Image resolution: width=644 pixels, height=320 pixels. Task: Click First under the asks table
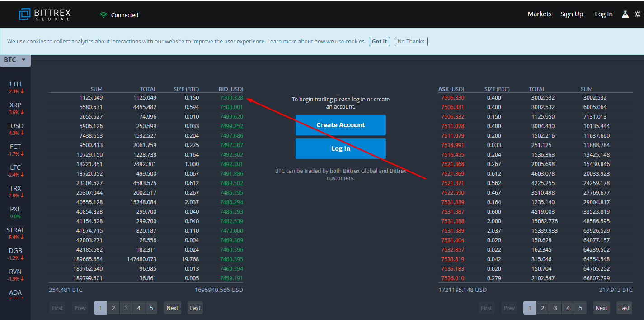[x=487, y=308]
